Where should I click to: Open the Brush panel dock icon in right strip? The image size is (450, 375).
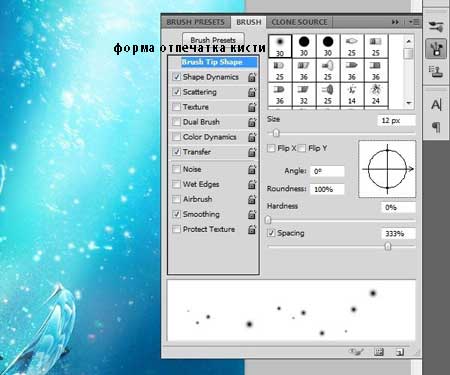[x=436, y=49]
